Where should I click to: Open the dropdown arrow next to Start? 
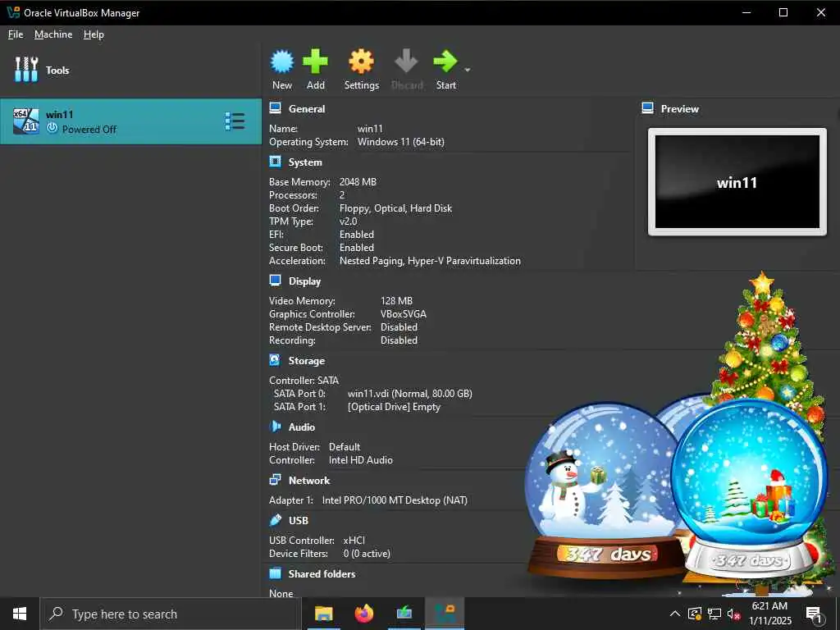click(467, 70)
